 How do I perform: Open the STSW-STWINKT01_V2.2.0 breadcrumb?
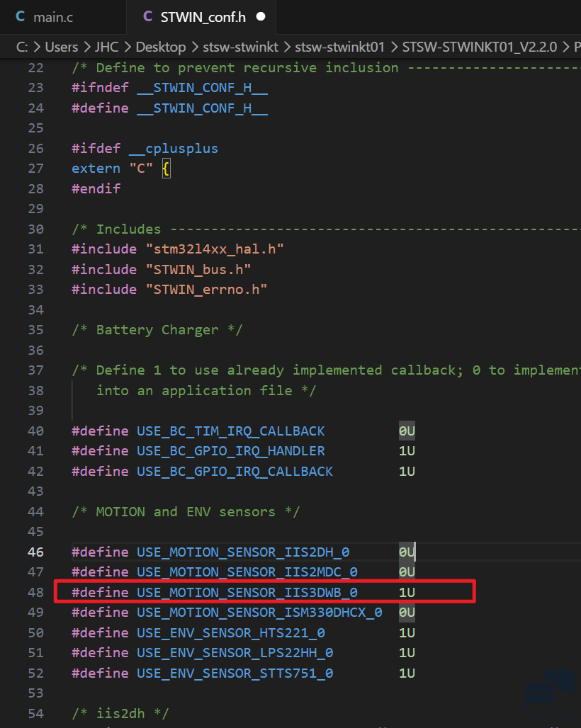click(x=480, y=47)
